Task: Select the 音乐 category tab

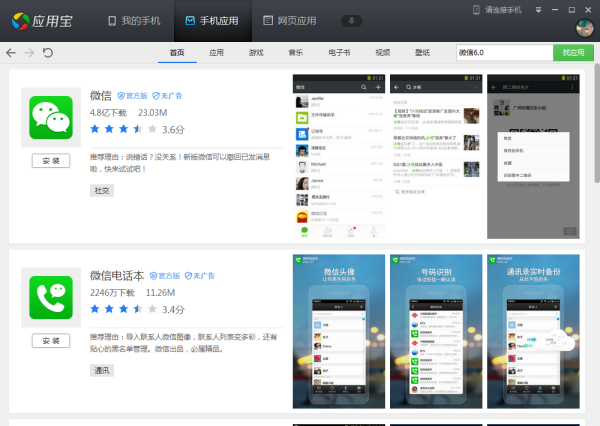Action: pos(296,52)
